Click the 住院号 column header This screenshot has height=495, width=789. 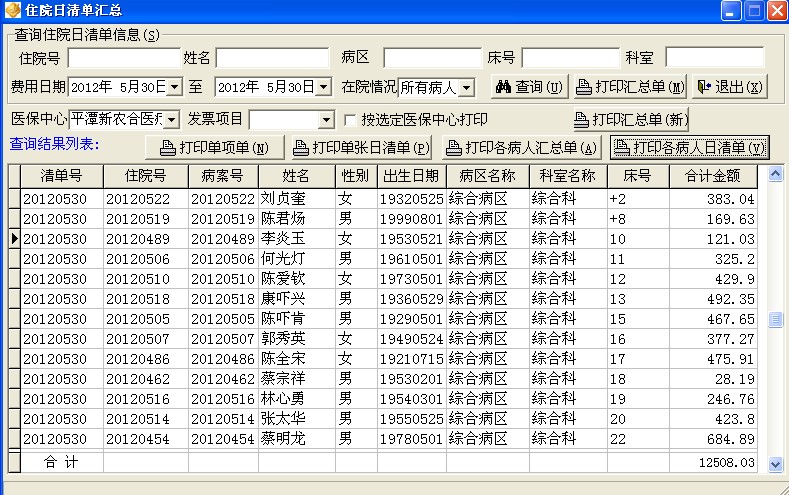point(145,176)
